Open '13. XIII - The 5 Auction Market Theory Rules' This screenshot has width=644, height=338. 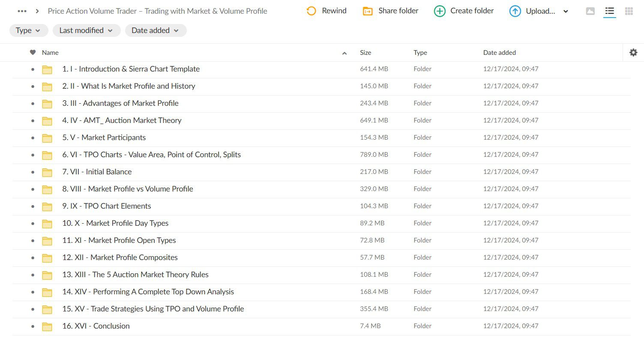135,275
